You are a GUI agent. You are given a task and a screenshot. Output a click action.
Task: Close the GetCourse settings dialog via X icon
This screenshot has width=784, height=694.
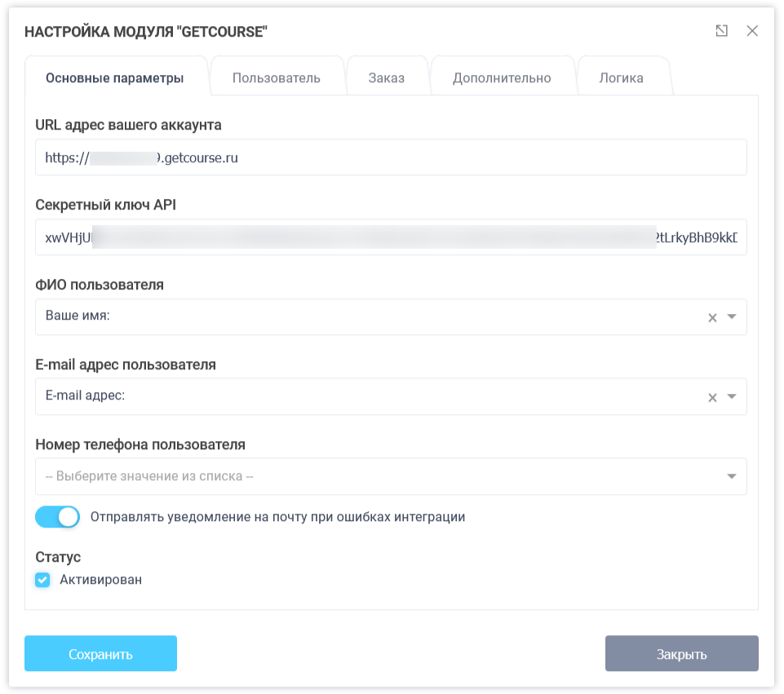(752, 30)
